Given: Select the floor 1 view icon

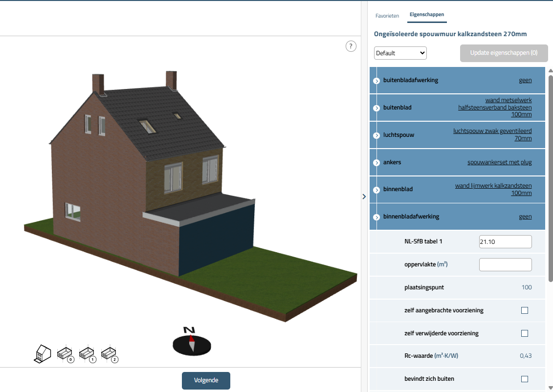Looking at the screenshot, I should 87,354.
